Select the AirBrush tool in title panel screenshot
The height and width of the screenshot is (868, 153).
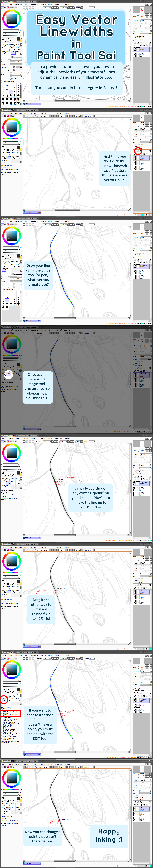click(8, 45)
